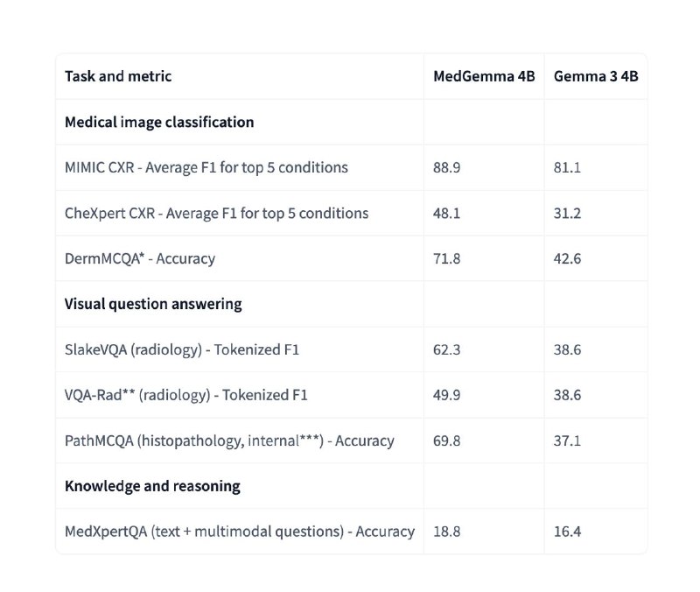Click the PathMCQA histopathology Accuracy label

pos(229,440)
